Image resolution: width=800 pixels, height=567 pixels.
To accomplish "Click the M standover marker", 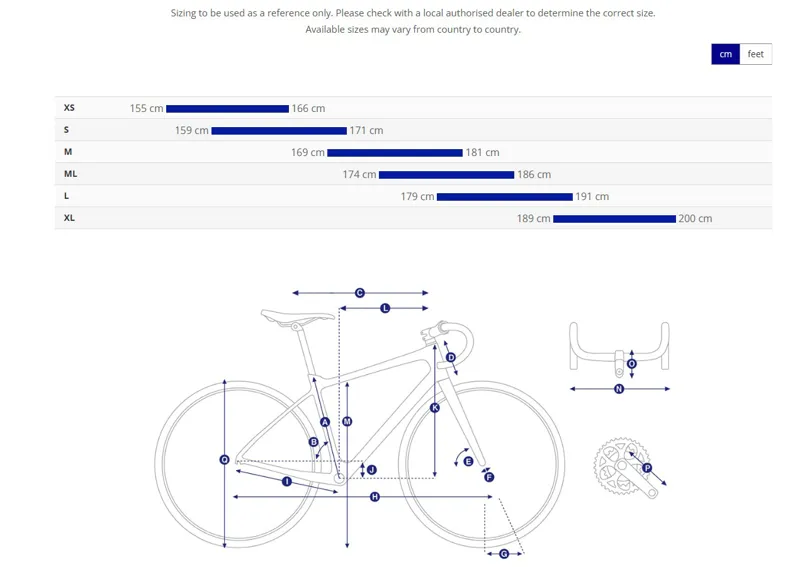I will tap(347, 422).
